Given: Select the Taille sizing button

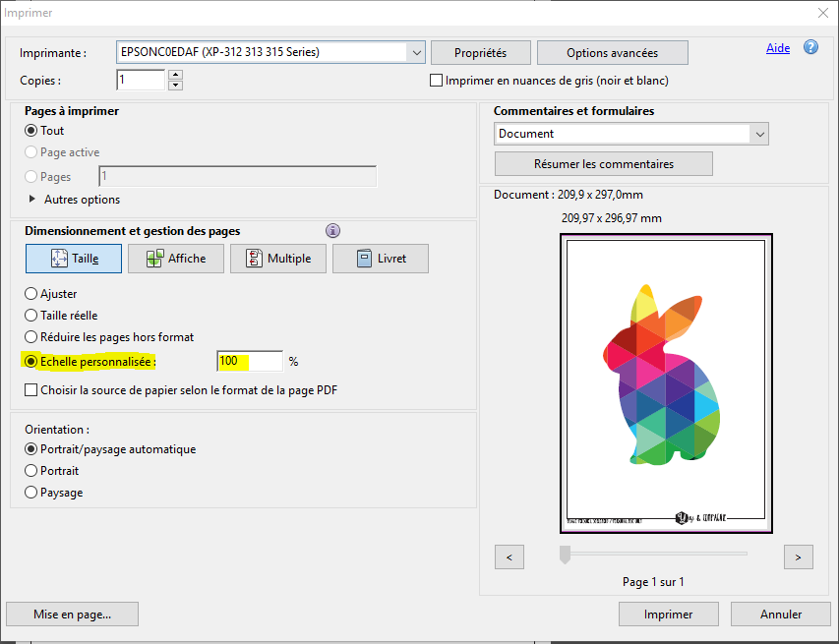Looking at the screenshot, I should point(74,259).
